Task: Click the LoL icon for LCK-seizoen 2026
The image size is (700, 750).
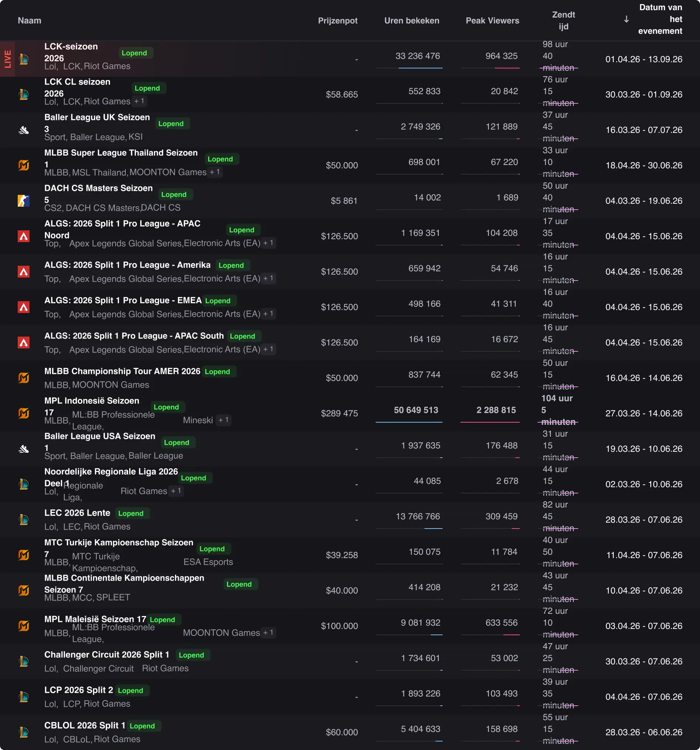Action: tap(24, 59)
